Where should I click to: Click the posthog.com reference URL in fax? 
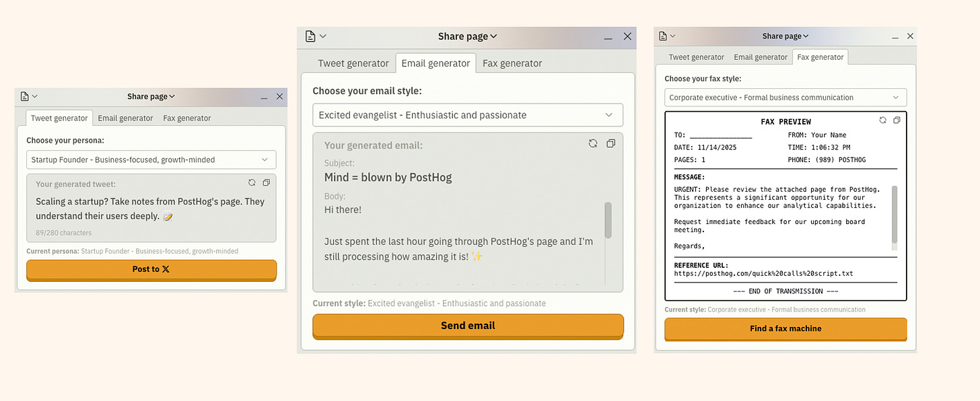763,274
